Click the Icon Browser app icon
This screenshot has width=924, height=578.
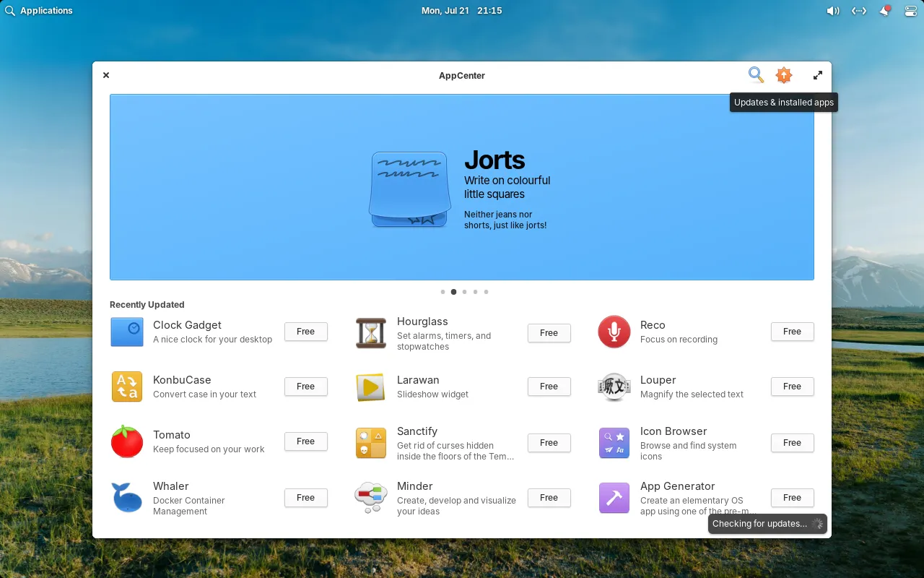click(614, 443)
